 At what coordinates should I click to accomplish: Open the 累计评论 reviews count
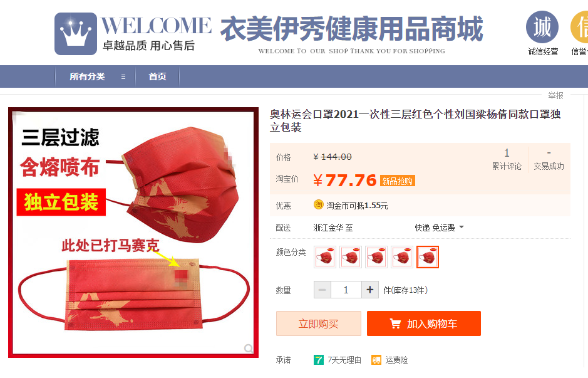pyautogui.click(x=507, y=159)
